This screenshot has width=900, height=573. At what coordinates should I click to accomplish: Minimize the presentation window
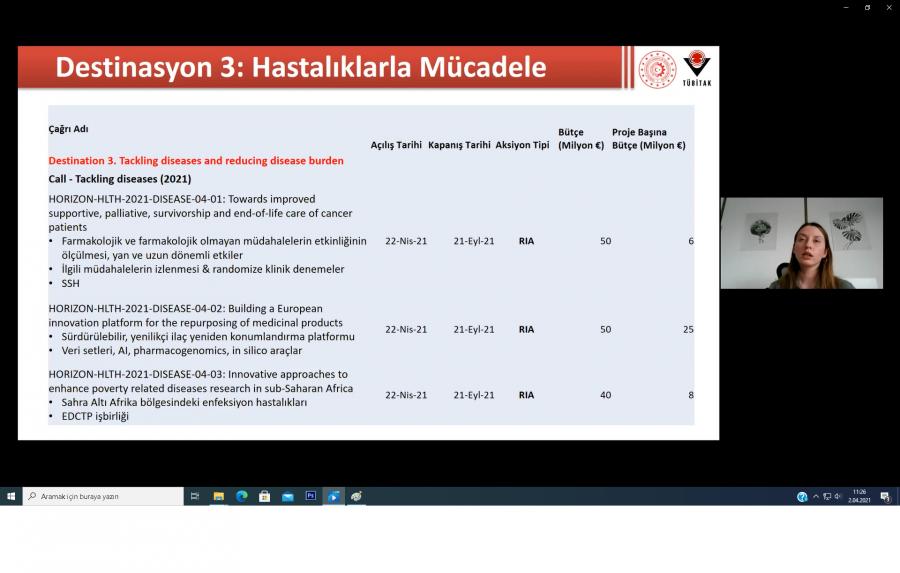[x=845, y=7]
